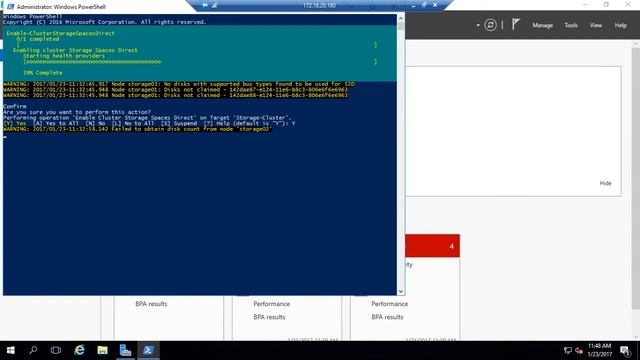This screenshot has height=360, width=640.
Task: Open the Manage menu in Server Manager
Action: [542, 25]
